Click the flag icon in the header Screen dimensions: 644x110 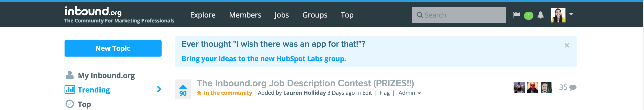[x=516, y=15]
